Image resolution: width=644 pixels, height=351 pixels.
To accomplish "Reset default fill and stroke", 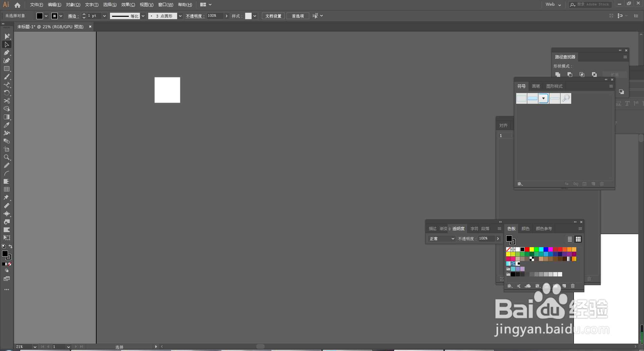I will (4, 247).
